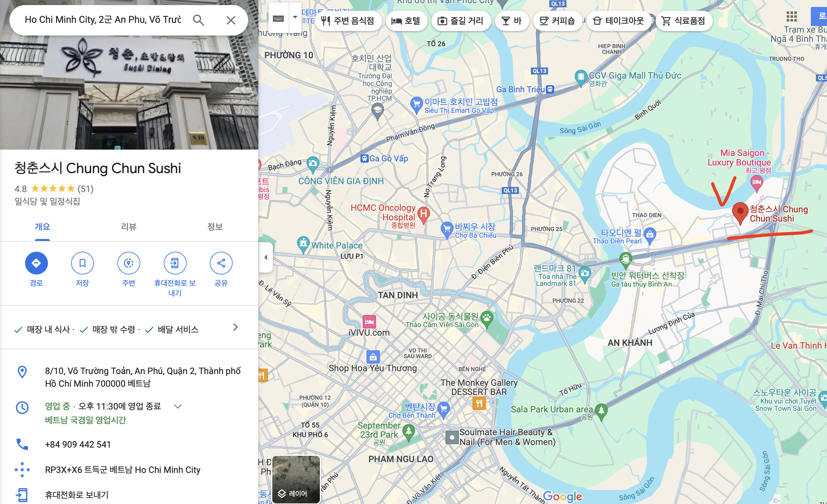Switch to the 리뷰 tab
The height and width of the screenshot is (504, 827).
click(129, 227)
